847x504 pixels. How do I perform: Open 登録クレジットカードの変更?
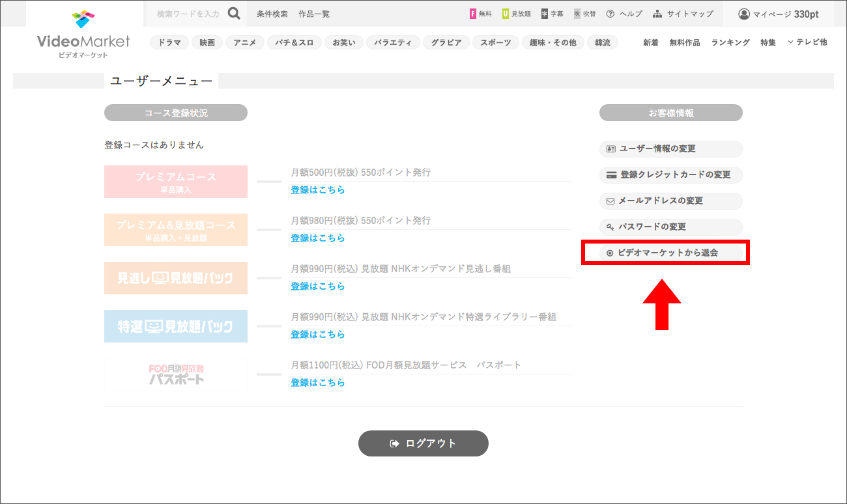pos(671,175)
